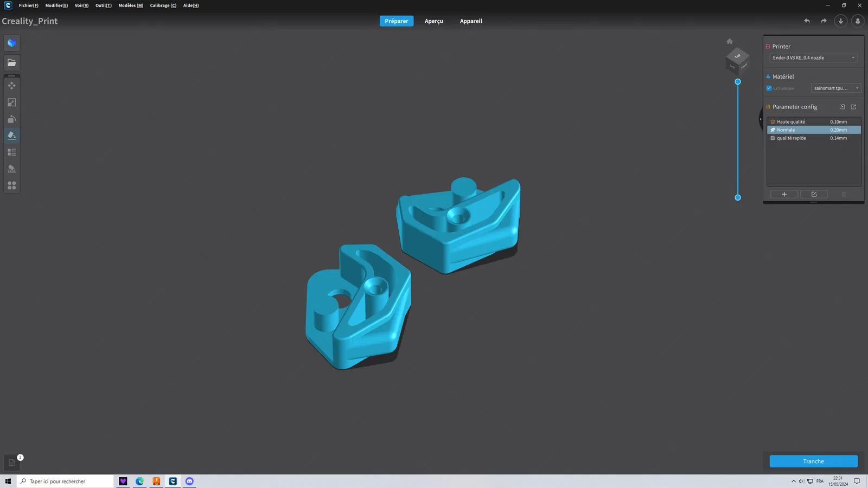868x488 pixels.
Task: Open the Printer dropdown Ender-3 V3 KE
Action: [813, 57]
